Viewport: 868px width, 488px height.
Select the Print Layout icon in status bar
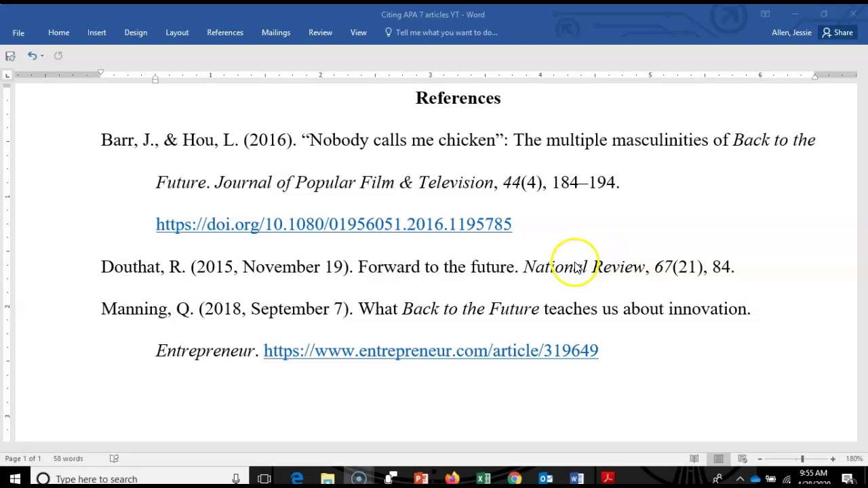point(718,458)
